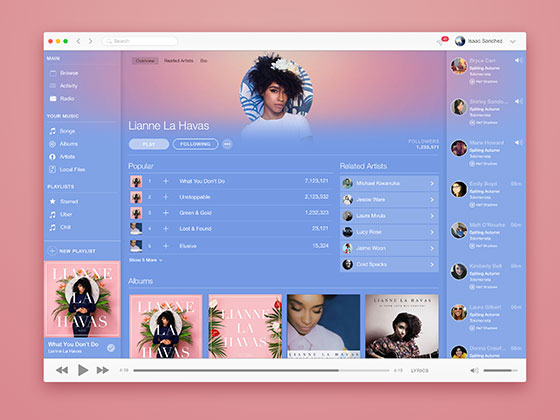
Task: Select the track Unstoppable
Action: pos(195,197)
